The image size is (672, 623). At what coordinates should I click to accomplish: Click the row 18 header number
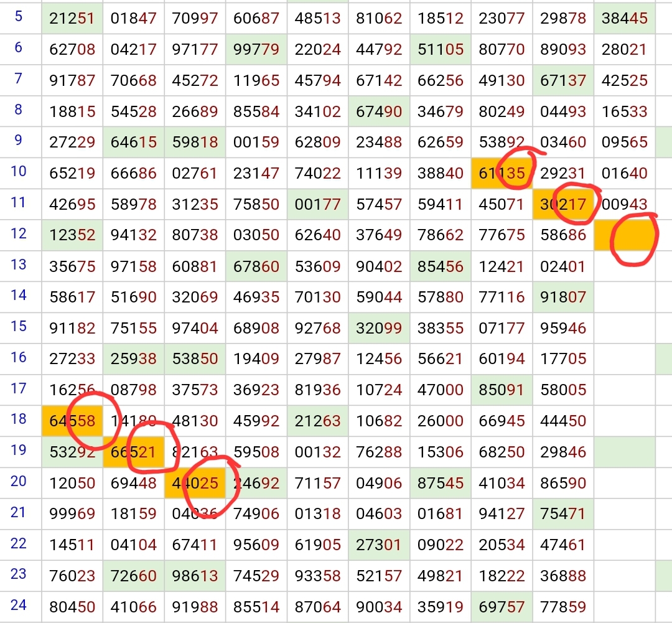19,419
